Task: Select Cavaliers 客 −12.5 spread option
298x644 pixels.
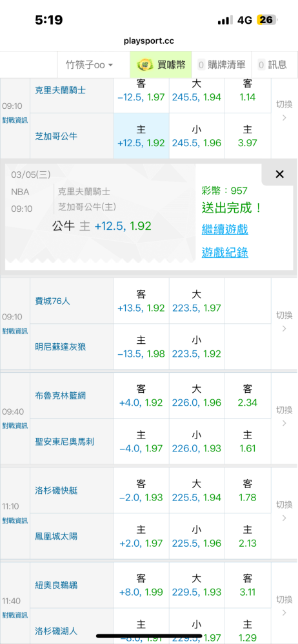Action: (141, 90)
